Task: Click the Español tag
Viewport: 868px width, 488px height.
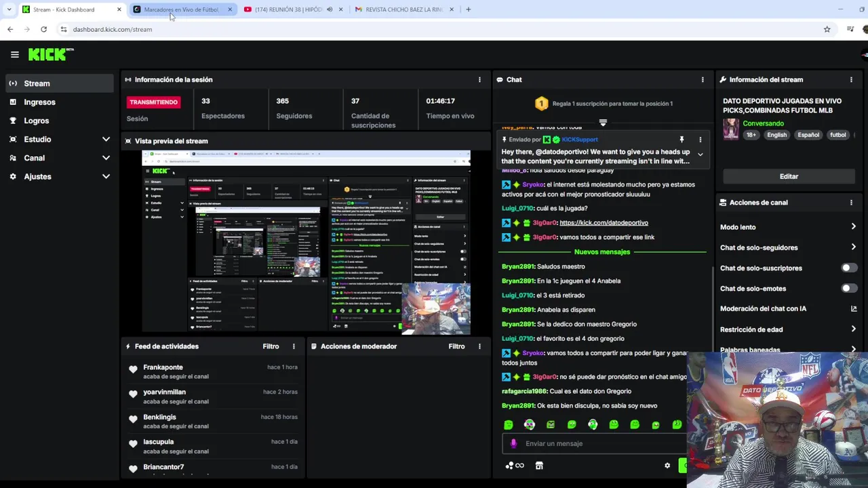Action: (808, 135)
